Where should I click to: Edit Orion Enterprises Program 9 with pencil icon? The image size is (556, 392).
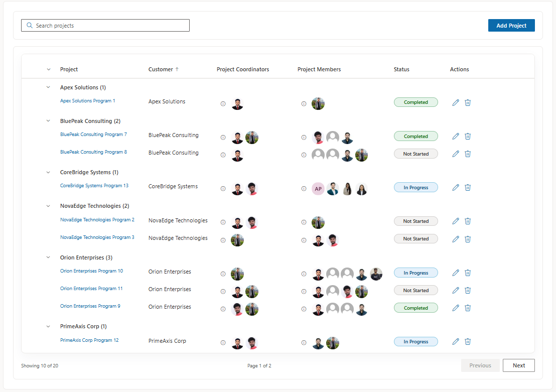coord(456,308)
